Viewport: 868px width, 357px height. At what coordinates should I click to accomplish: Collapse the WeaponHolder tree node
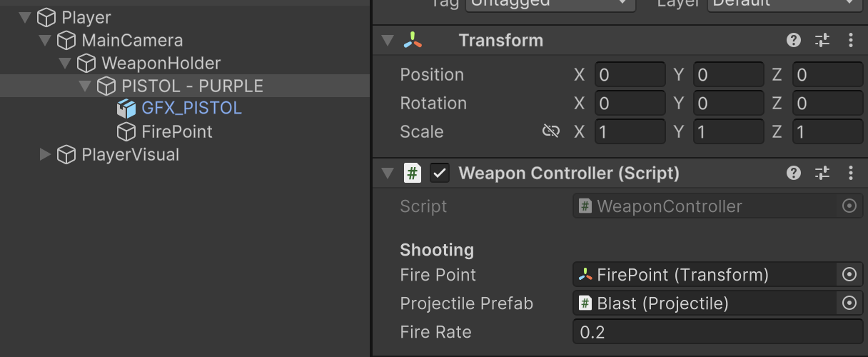pos(66,64)
